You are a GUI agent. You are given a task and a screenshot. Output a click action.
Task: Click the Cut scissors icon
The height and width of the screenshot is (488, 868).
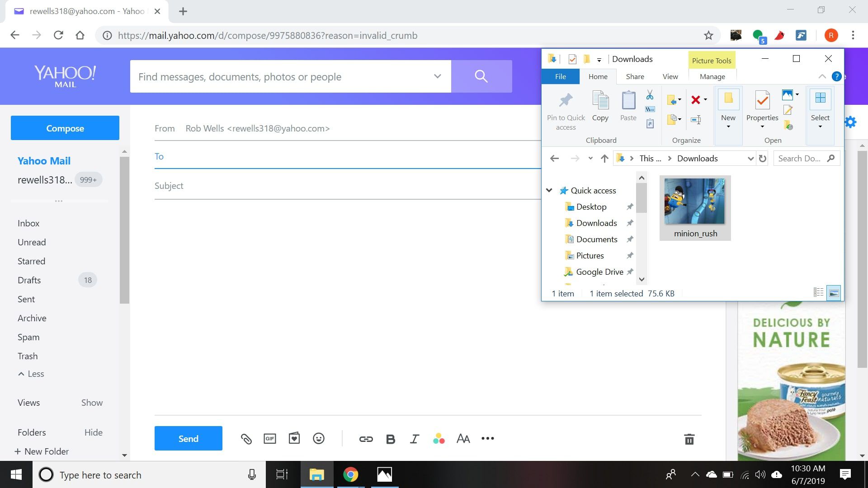pos(650,95)
